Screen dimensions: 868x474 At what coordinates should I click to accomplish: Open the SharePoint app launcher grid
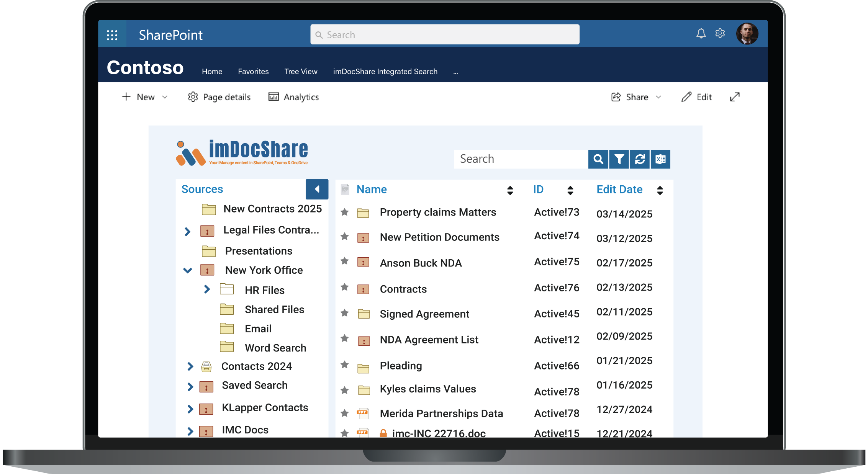(x=112, y=35)
